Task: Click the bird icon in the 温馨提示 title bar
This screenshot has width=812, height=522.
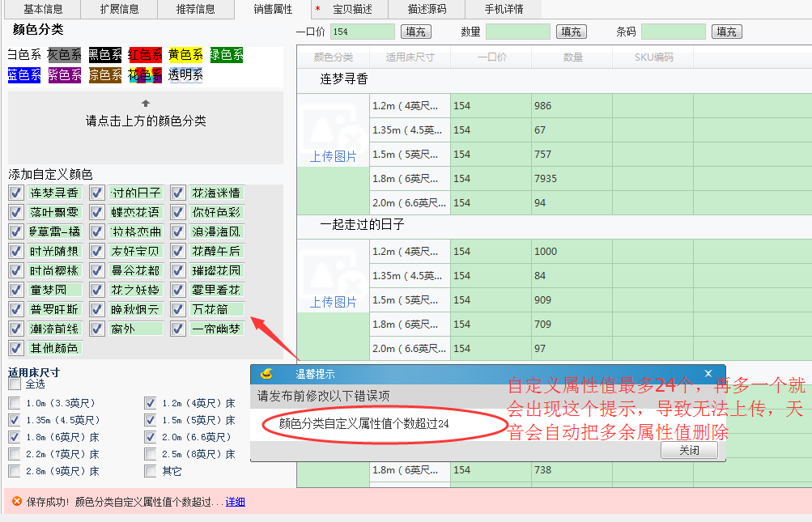Action: [266, 373]
